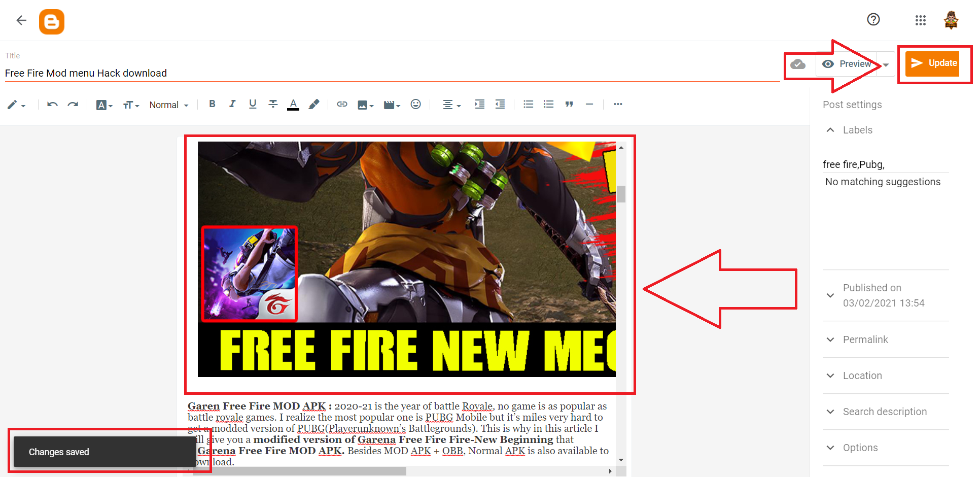This screenshot has width=980, height=477.
Task: Click 'Garen Free Fire MOD APK :' text
Action: (x=260, y=406)
